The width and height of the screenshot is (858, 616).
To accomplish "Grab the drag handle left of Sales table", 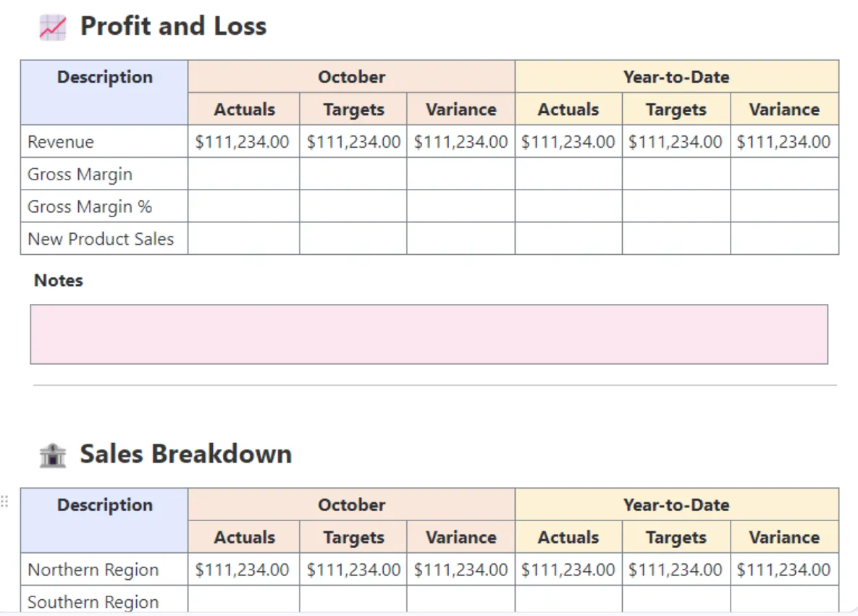I will point(4,501).
